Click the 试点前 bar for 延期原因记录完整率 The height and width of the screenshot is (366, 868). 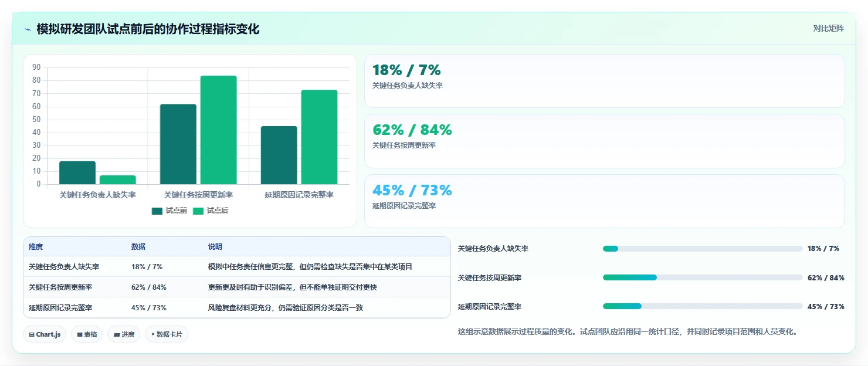[279, 155]
